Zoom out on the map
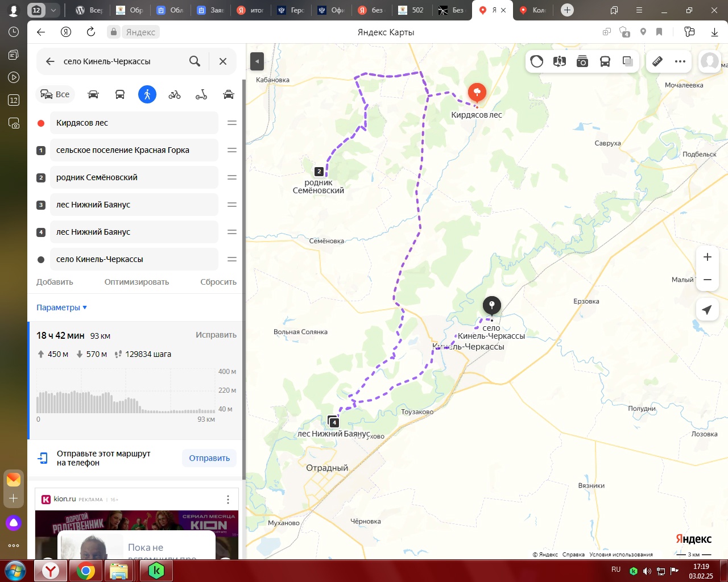Viewport: 728px width, 582px height. pos(708,280)
